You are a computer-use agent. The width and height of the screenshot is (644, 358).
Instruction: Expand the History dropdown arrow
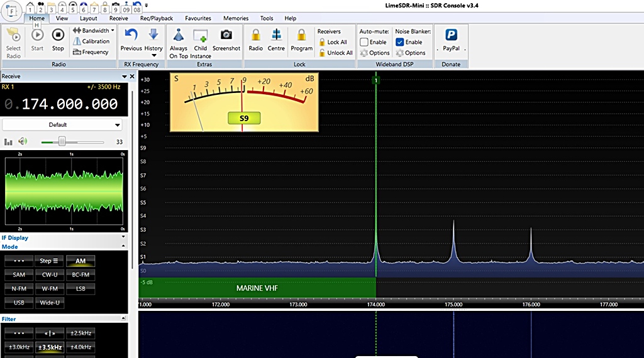point(153,56)
